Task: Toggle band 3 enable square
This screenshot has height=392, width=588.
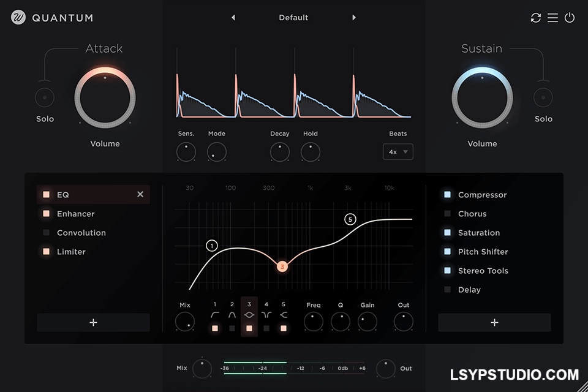Action: click(x=249, y=328)
